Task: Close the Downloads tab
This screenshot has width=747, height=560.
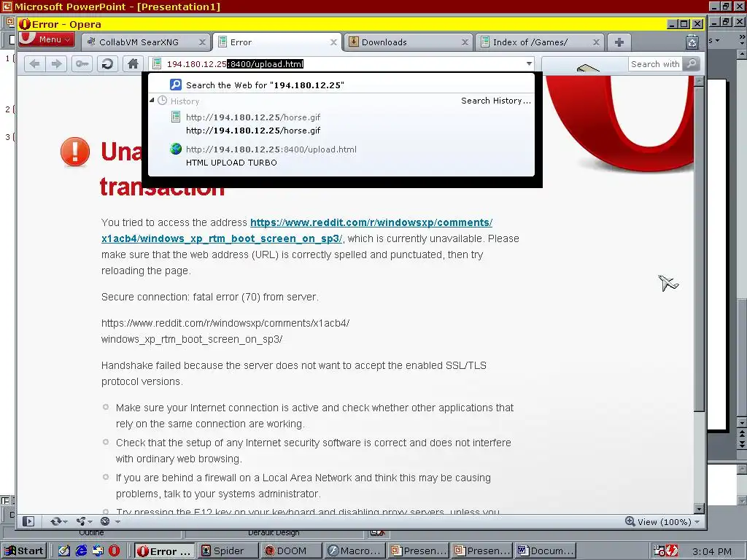Action: pyautogui.click(x=465, y=42)
